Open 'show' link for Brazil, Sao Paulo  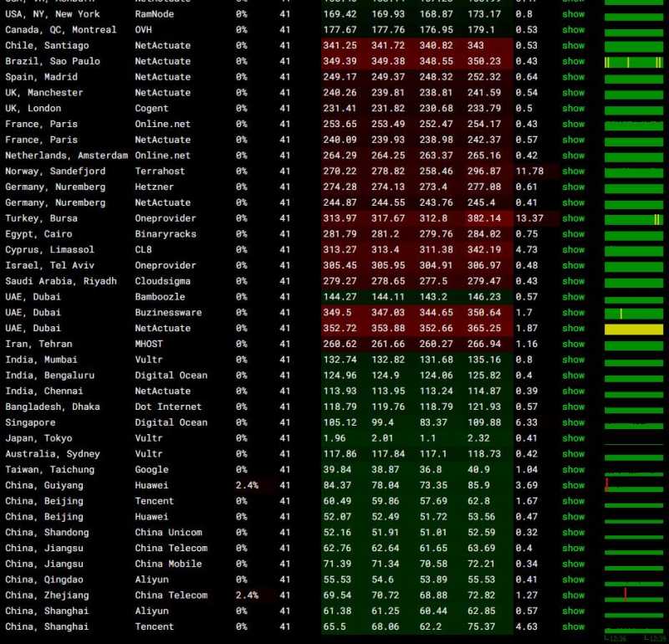pyautogui.click(x=573, y=61)
